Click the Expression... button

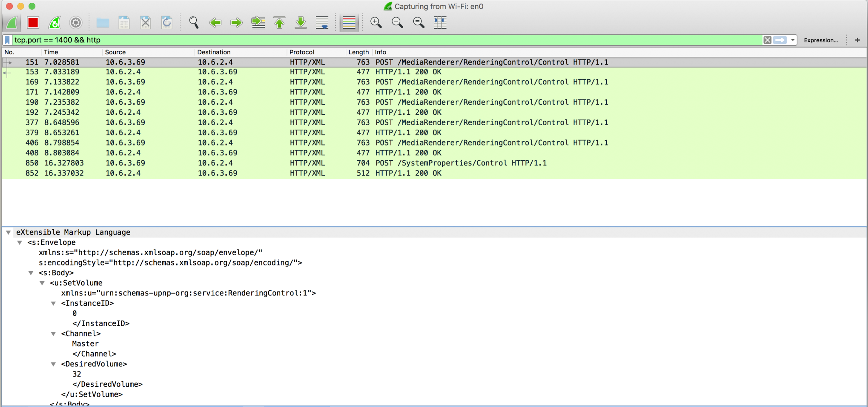tap(821, 40)
